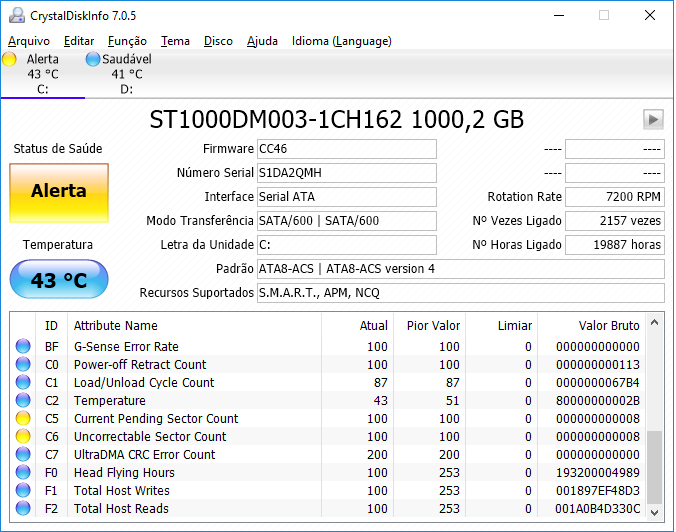Minimize the CrystalDiskInfo window

(559, 16)
